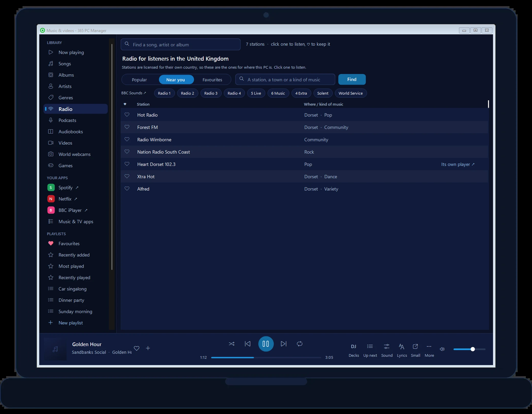Heart the Alfred station

pyautogui.click(x=127, y=189)
